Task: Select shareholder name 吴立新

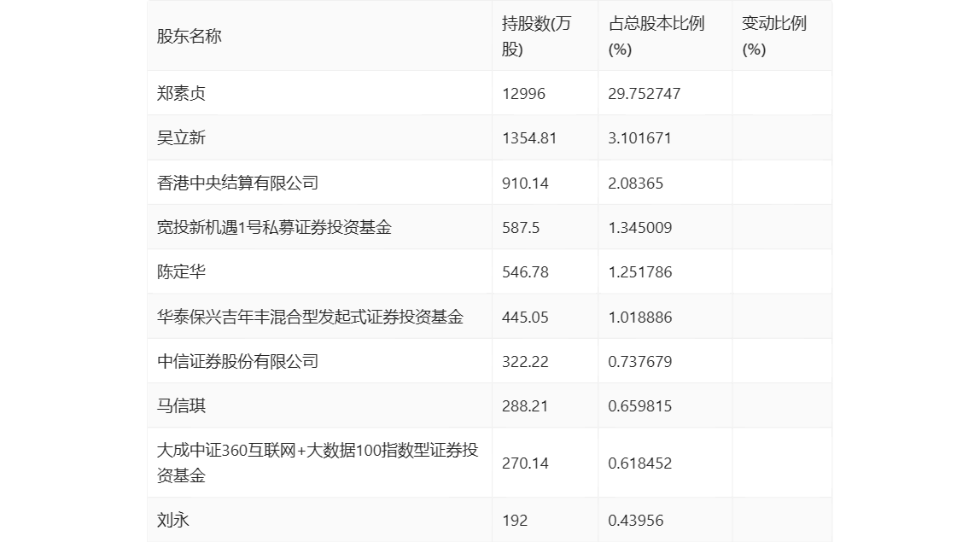Action: (181, 138)
